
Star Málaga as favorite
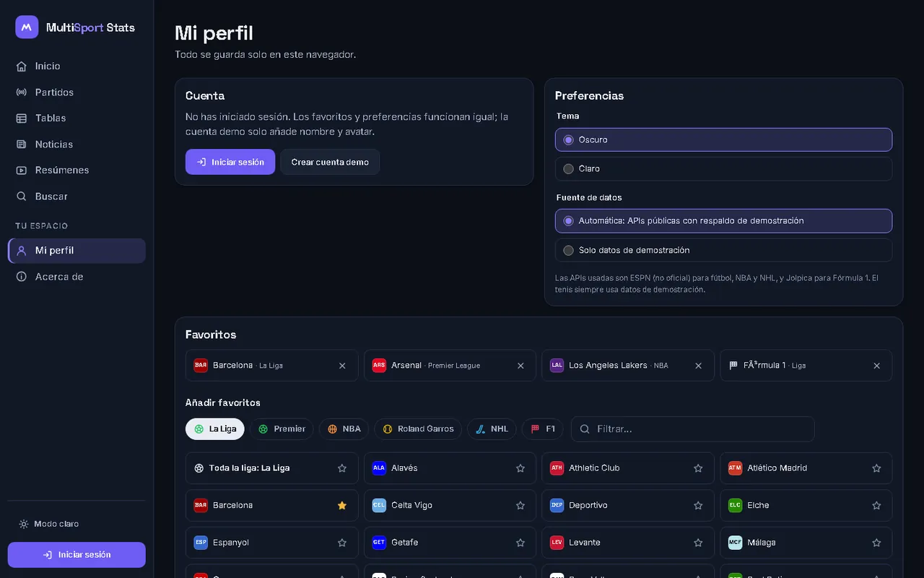[x=876, y=543]
